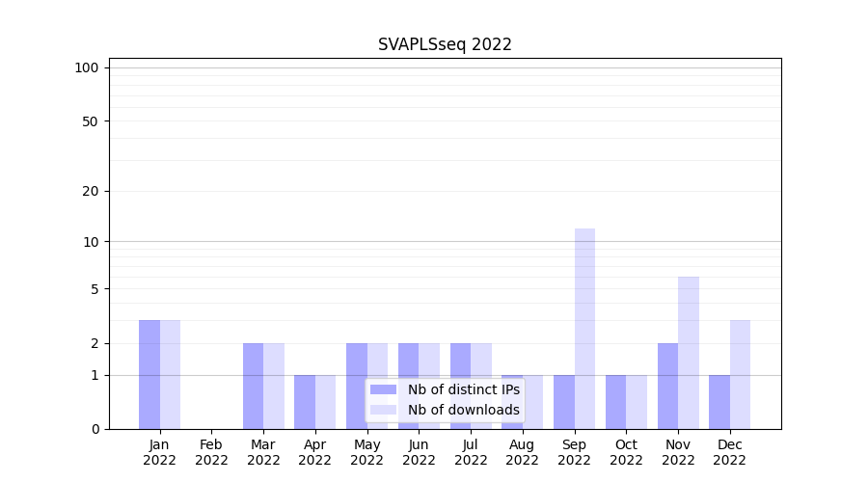The height and width of the screenshot is (482, 868).
Task: Click the 20 tick on the y-axis
Action: [x=91, y=191]
